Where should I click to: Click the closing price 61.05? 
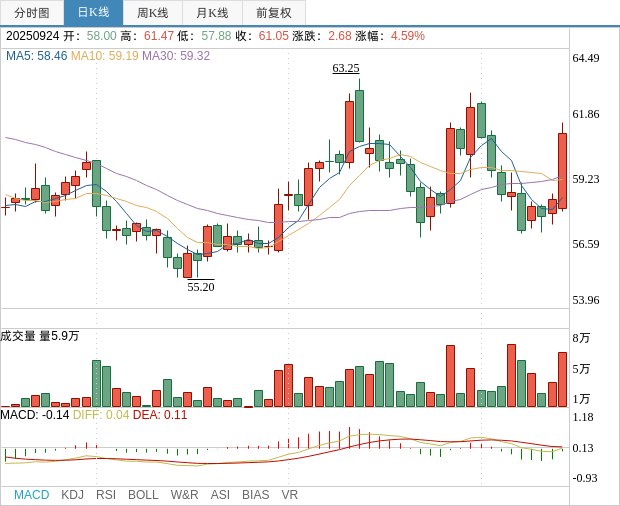coord(274,36)
